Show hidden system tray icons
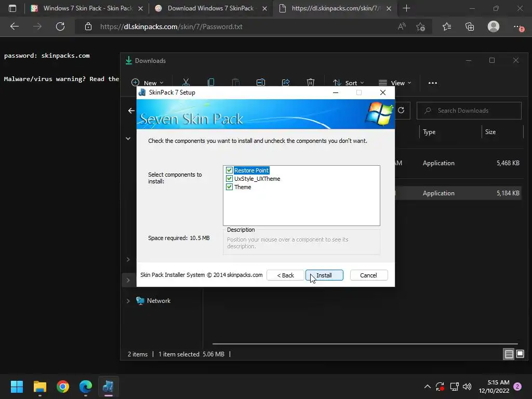Viewport: 532px width, 399px height. [428, 387]
